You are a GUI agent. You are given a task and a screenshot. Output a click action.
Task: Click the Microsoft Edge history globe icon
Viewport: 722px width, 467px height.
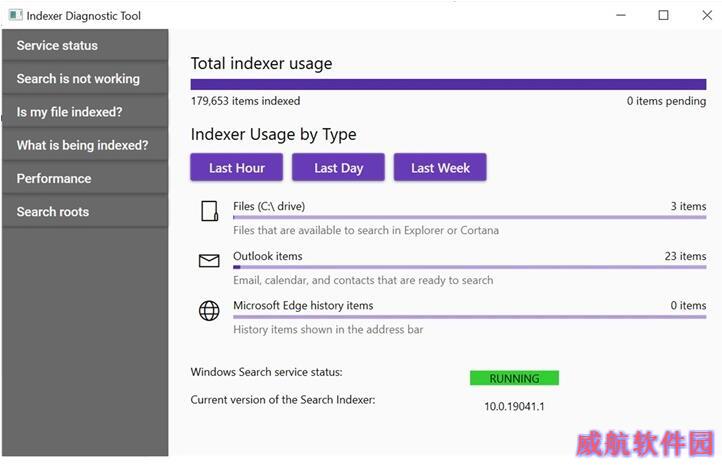click(209, 310)
